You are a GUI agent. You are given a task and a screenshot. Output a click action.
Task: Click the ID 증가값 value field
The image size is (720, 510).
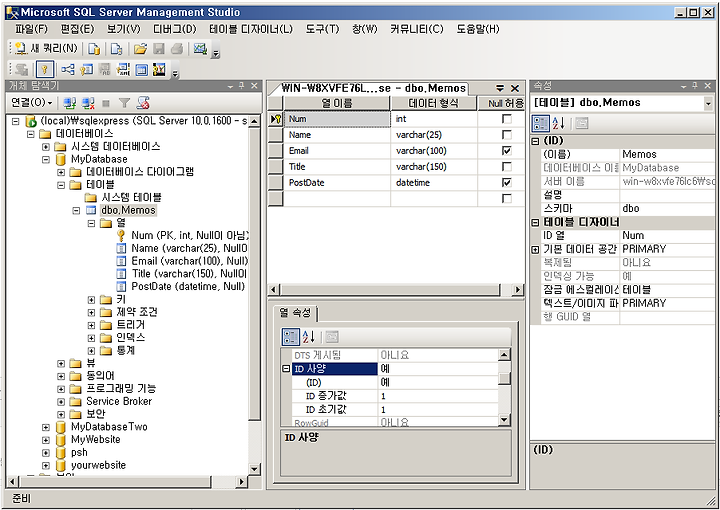click(439, 396)
